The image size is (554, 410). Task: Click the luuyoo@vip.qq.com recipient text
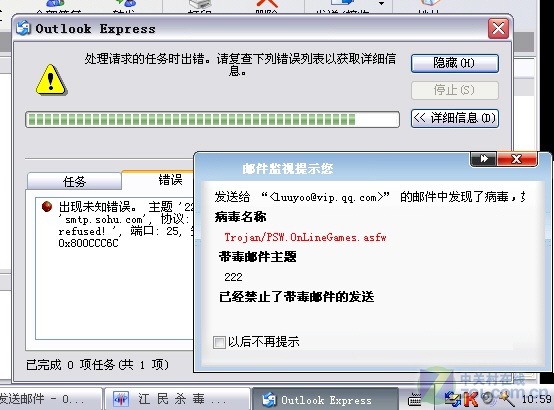(x=325, y=197)
